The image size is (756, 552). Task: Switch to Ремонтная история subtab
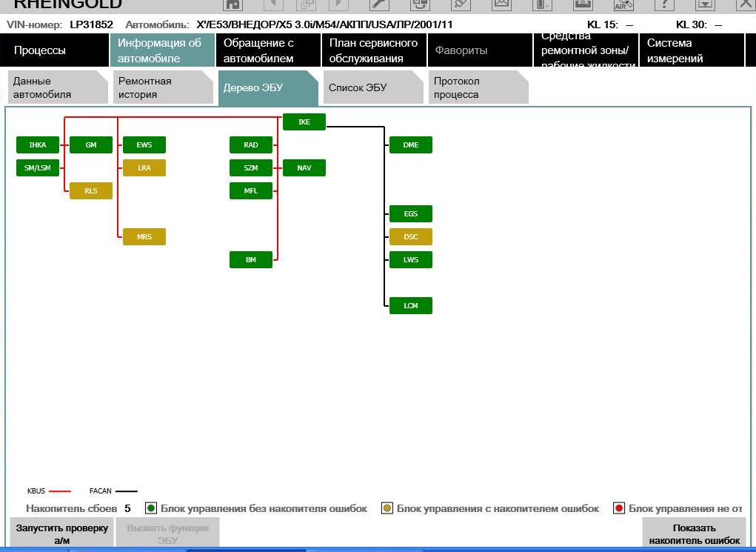[163, 87]
